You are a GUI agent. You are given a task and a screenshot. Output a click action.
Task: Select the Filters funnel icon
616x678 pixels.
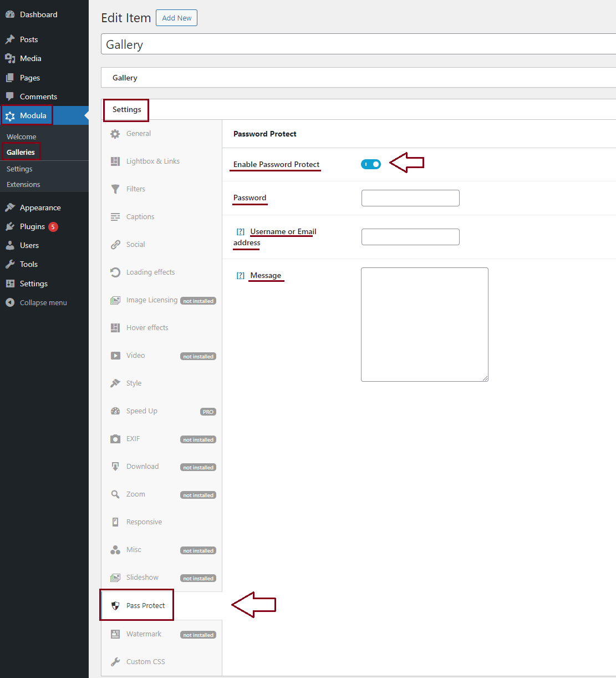tap(115, 189)
